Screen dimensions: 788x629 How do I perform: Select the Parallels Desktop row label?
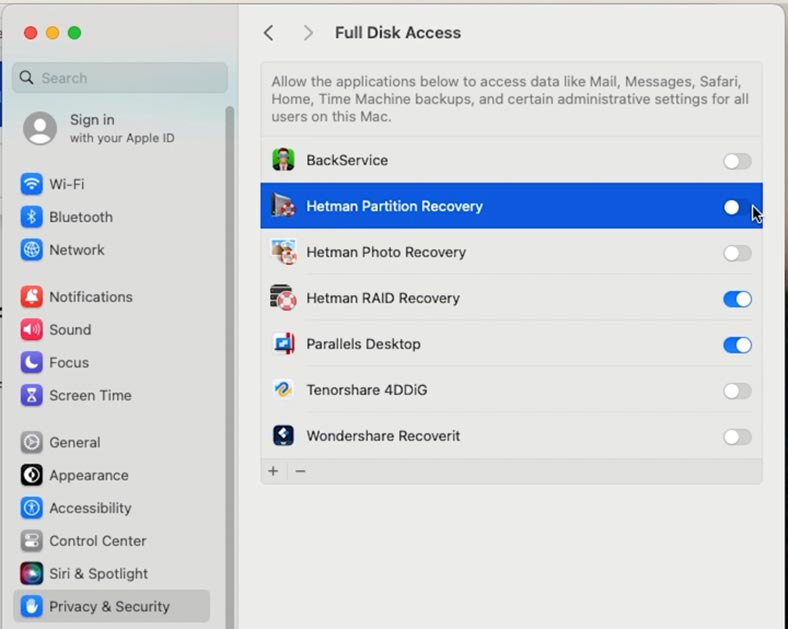[x=363, y=344]
